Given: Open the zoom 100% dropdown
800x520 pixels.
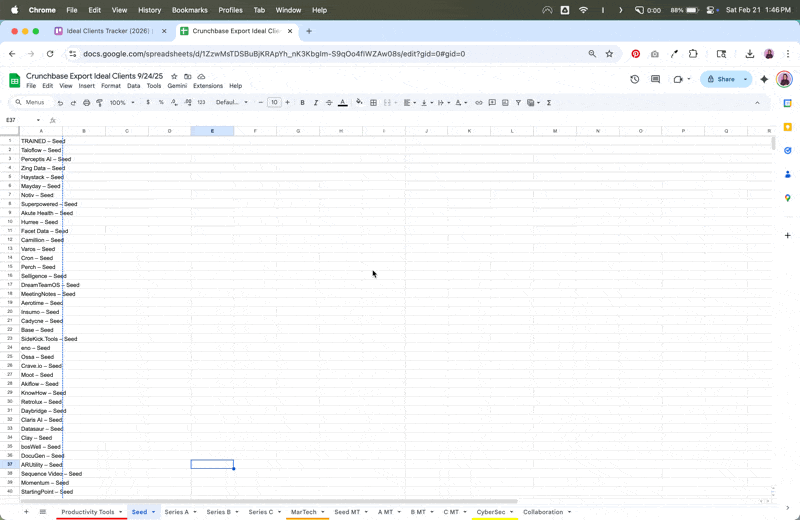Looking at the screenshot, I should pyautogui.click(x=122, y=103).
